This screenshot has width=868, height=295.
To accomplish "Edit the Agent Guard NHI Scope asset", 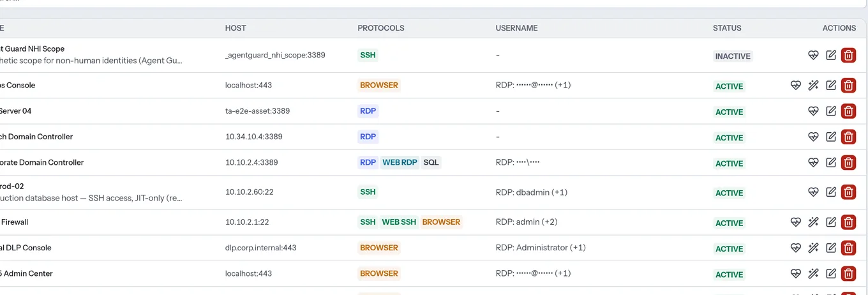I will click(831, 56).
